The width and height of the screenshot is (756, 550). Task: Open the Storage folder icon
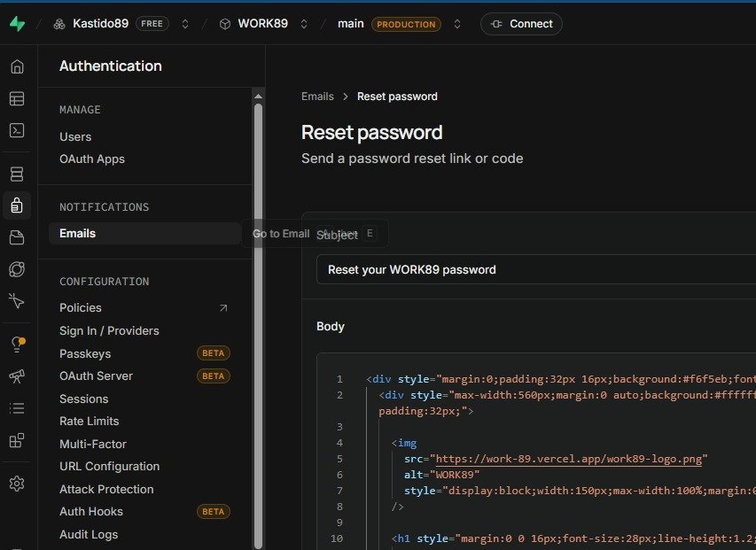(x=17, y=237)
